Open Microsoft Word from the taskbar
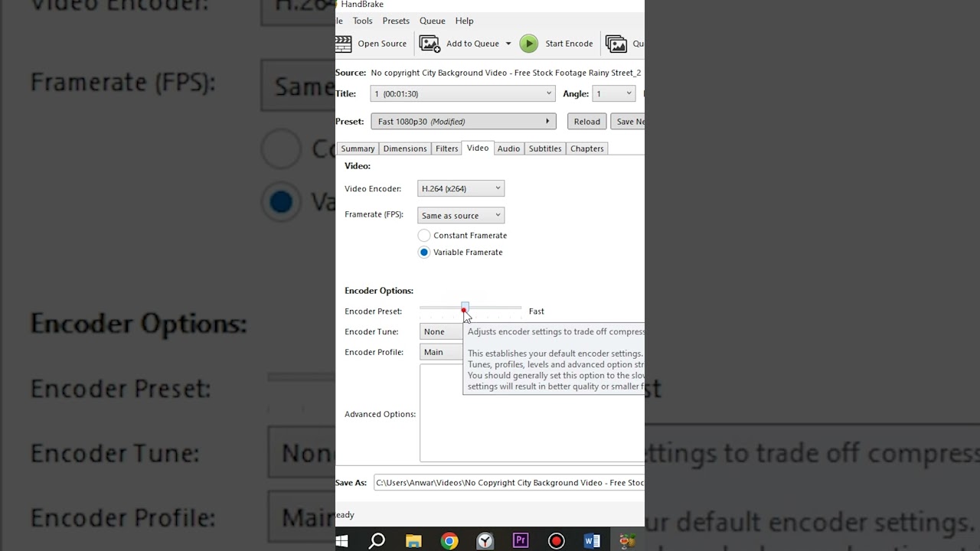980x551 pixels. click(x=592, y=541)
